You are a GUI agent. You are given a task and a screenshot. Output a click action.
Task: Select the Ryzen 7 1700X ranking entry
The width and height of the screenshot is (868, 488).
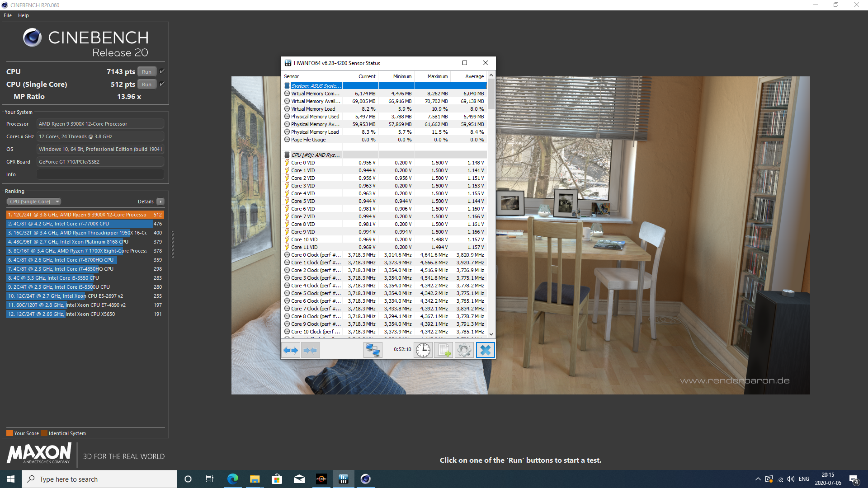(85, 251)
